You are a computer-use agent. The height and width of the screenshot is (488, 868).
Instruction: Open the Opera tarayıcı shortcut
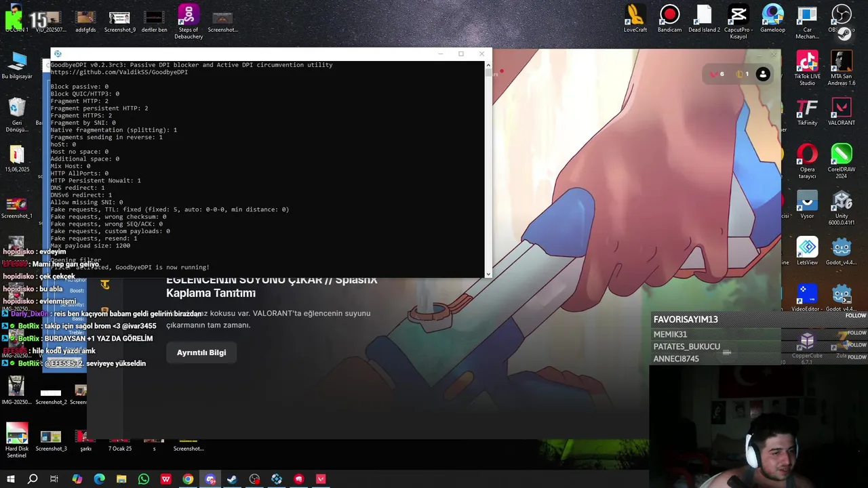pos(807,161)
